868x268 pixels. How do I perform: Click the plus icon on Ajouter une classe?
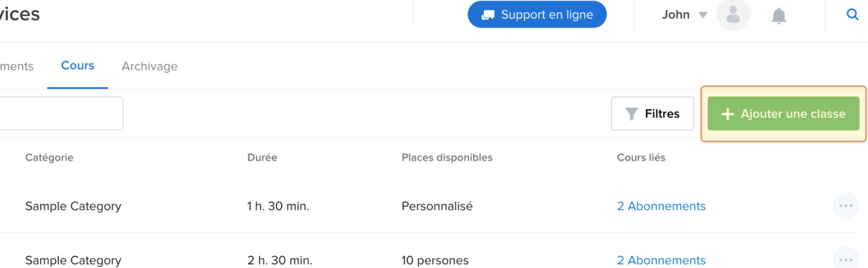click(727, 114)
